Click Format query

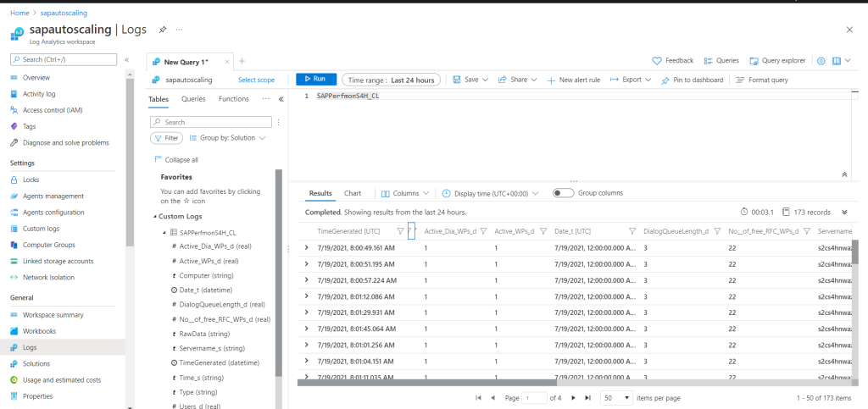pos(762,80)
